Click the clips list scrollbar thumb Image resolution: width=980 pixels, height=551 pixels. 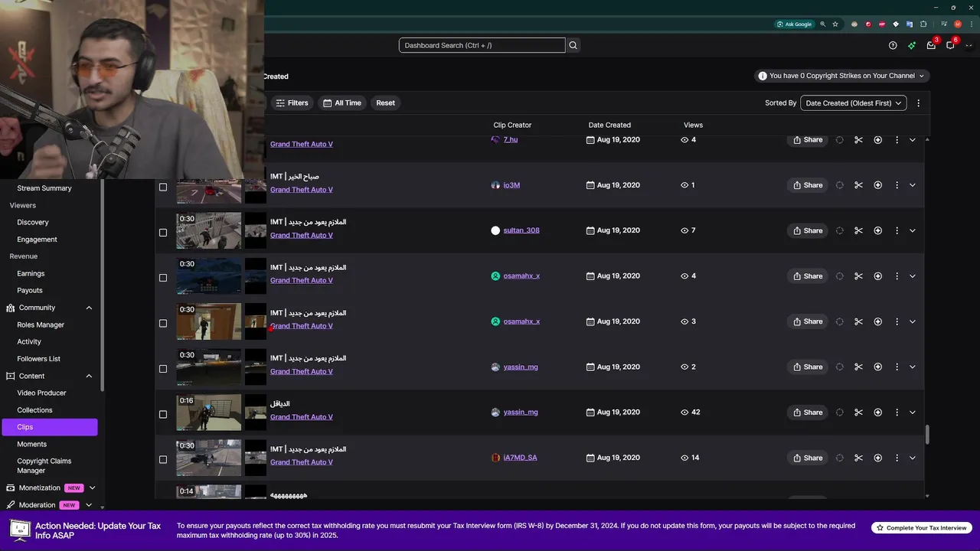[926, 435]
